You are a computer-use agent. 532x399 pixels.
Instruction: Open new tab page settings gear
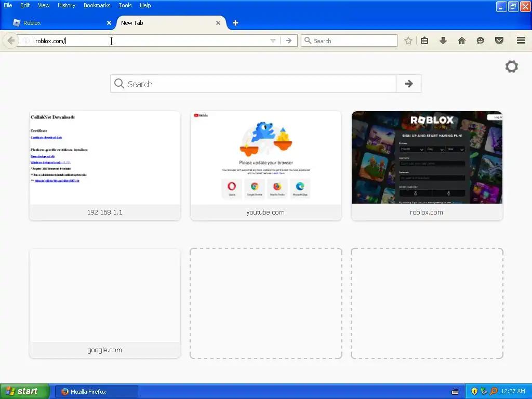512,66
